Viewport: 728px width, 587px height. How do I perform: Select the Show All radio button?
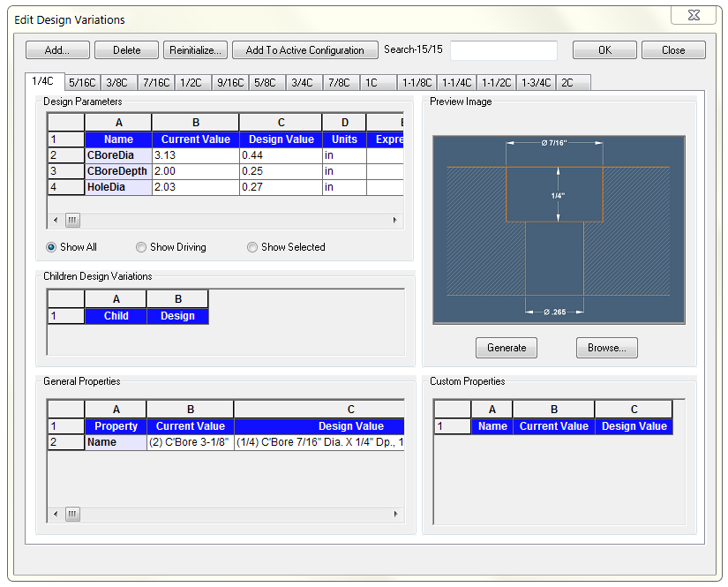pyautogui.click(x=51, y=247)
